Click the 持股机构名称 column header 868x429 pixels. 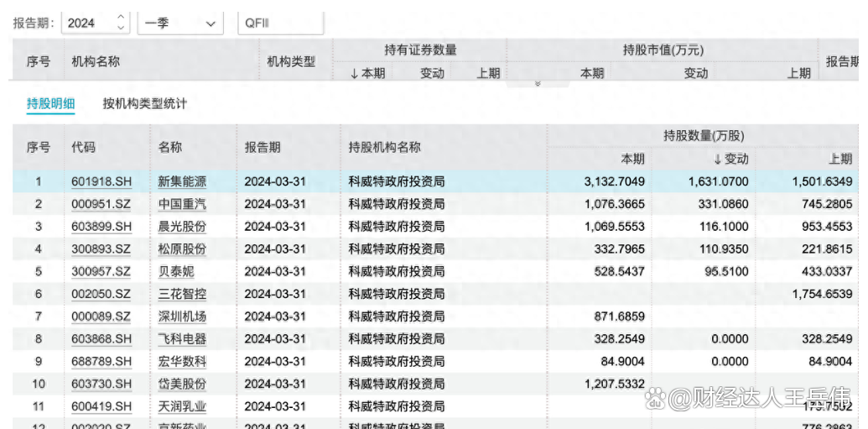pyautogui.click(x=384, y=148)
